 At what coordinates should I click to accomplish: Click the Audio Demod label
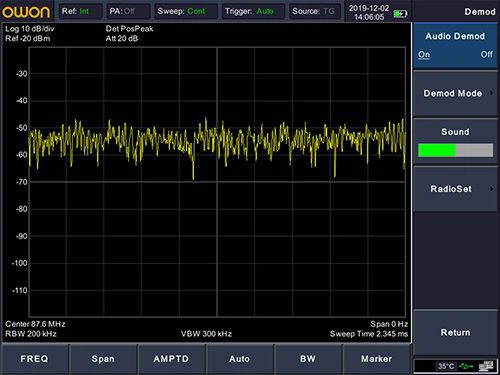[455, 36]
